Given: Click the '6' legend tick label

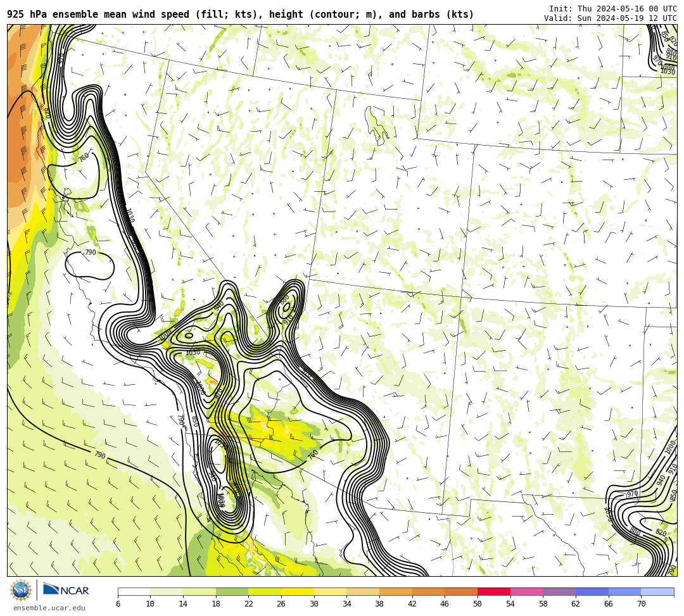Looking at the screenshot, I should coord(118,604).
